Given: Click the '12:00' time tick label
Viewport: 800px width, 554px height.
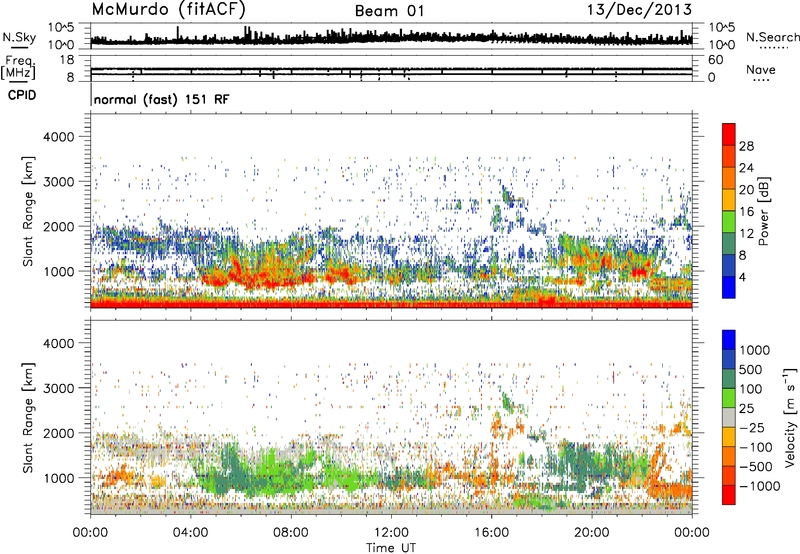Looking at the screenshot, I should [391, 533].
